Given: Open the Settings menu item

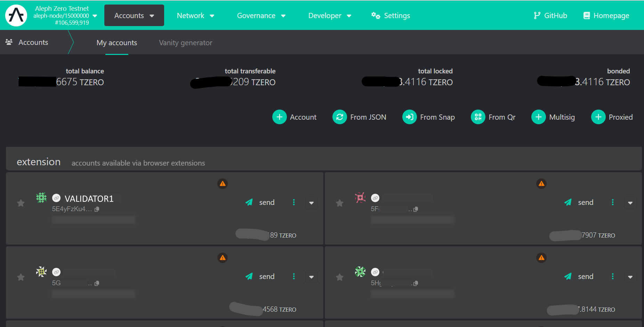Looking at the screenshot, I should click(391, 16).
